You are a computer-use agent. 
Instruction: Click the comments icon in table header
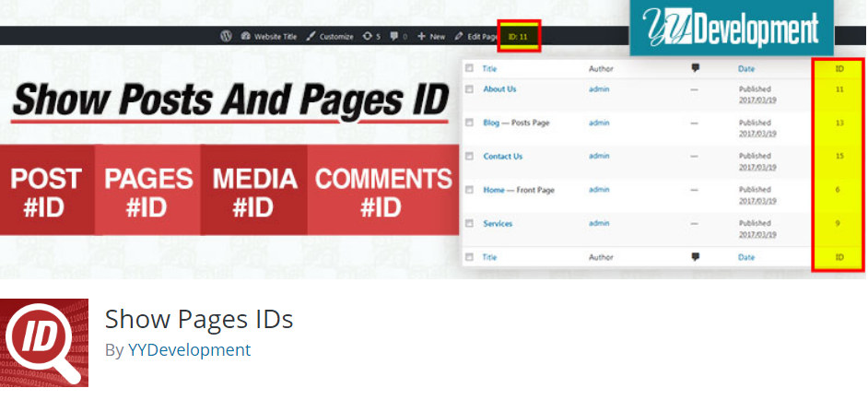click(x=696, y=68)
